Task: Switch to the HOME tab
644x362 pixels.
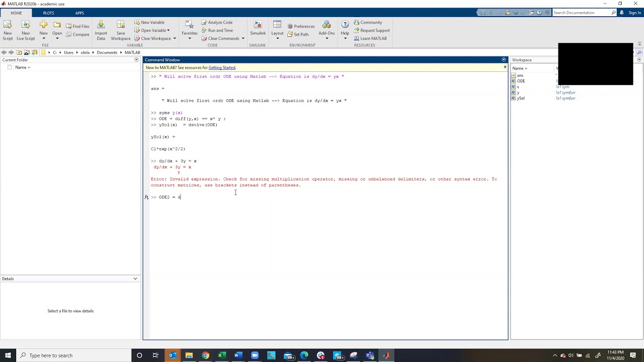Action: (16, 13)
